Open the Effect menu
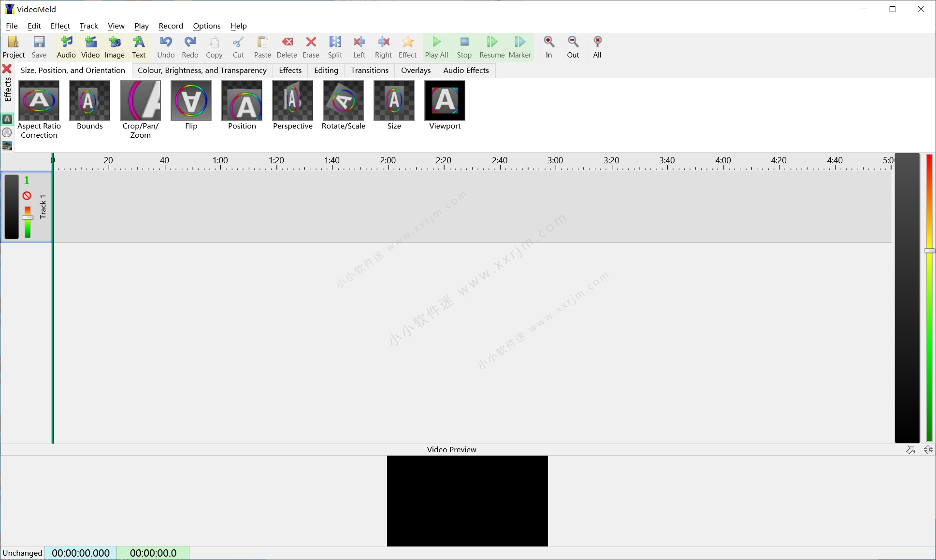936x560 pixels. [x=60, y=26]
